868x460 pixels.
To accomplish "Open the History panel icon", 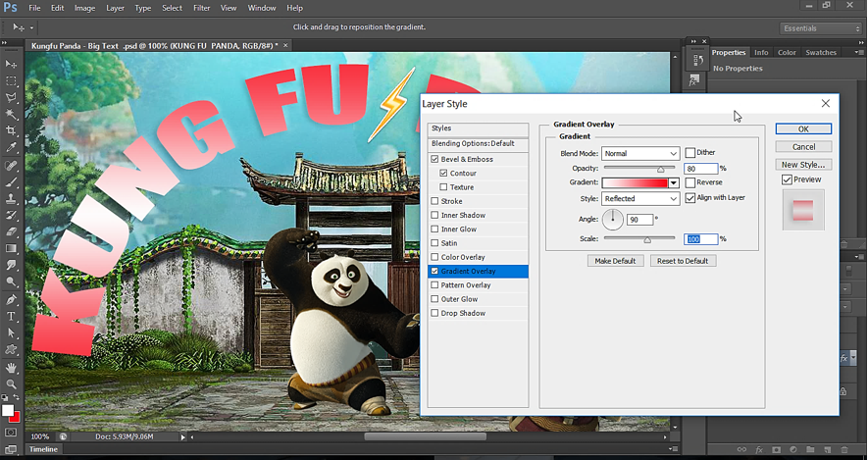I will [x=698, y=60].
